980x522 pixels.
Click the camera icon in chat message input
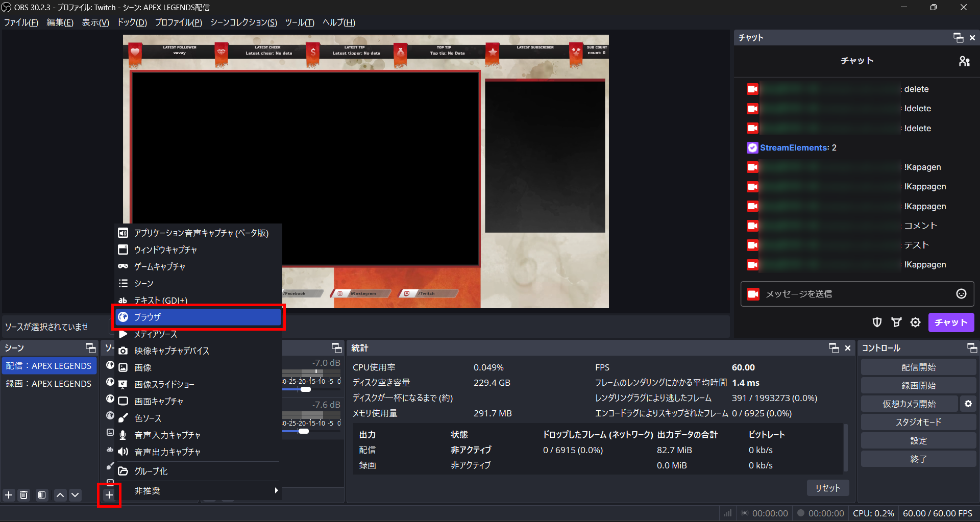(753, 294)
